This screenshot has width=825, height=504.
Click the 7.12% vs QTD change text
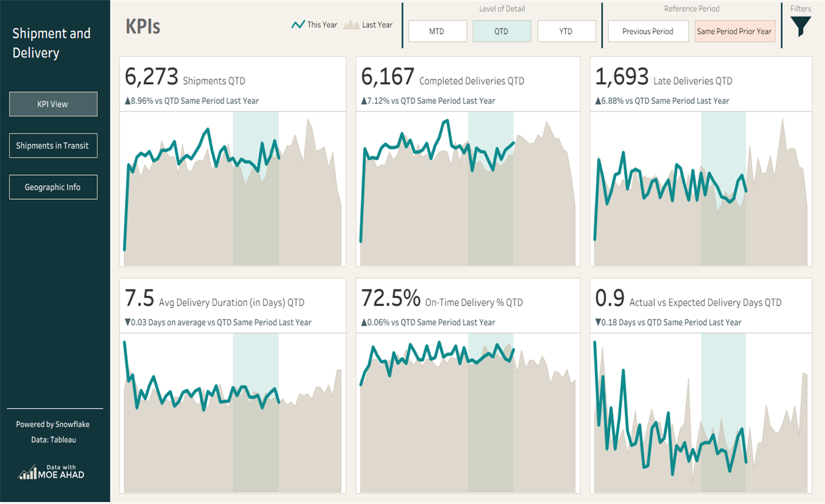coord(428,101)
